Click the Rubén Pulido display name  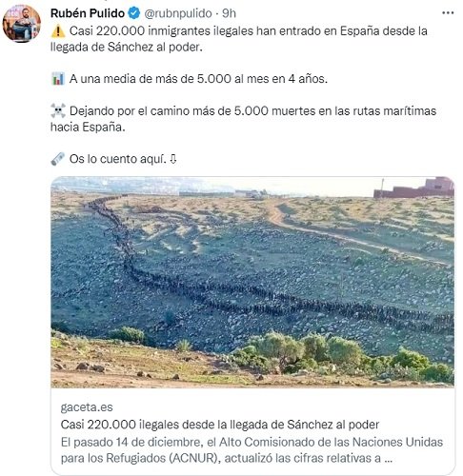tap(88, 13)
